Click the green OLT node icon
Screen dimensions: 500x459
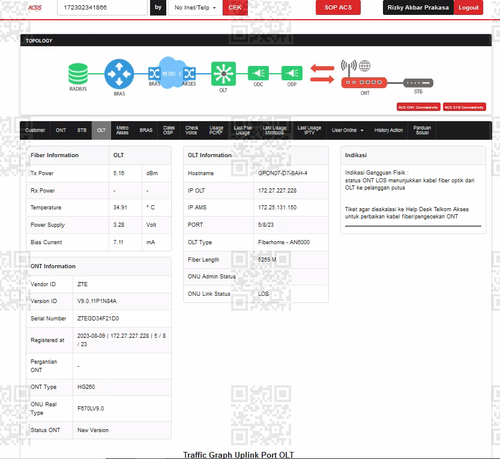click(223, 74)
